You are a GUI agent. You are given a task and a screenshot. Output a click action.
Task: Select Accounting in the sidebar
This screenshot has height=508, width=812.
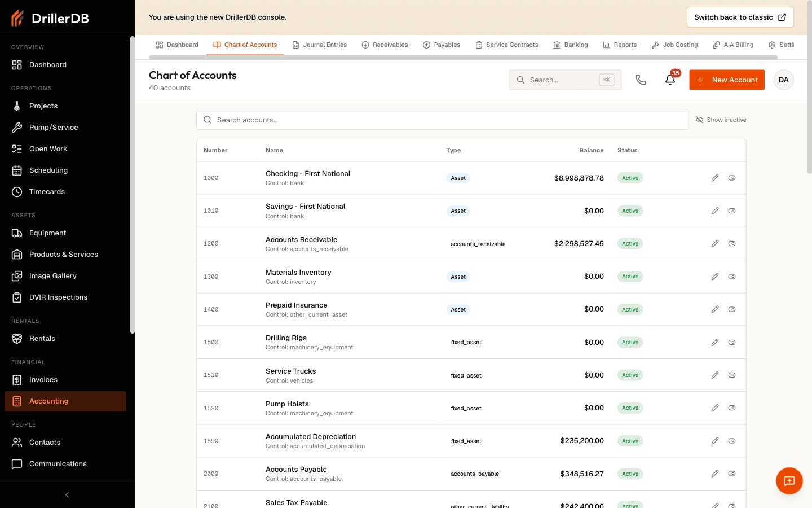point(65,401)
